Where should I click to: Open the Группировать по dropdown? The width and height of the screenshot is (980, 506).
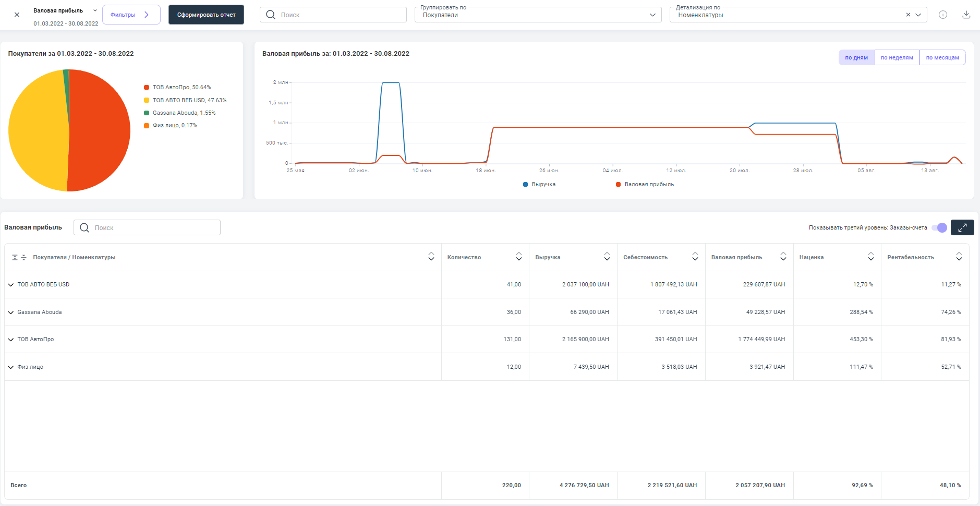pyautogui.click(x=537, y=15)
